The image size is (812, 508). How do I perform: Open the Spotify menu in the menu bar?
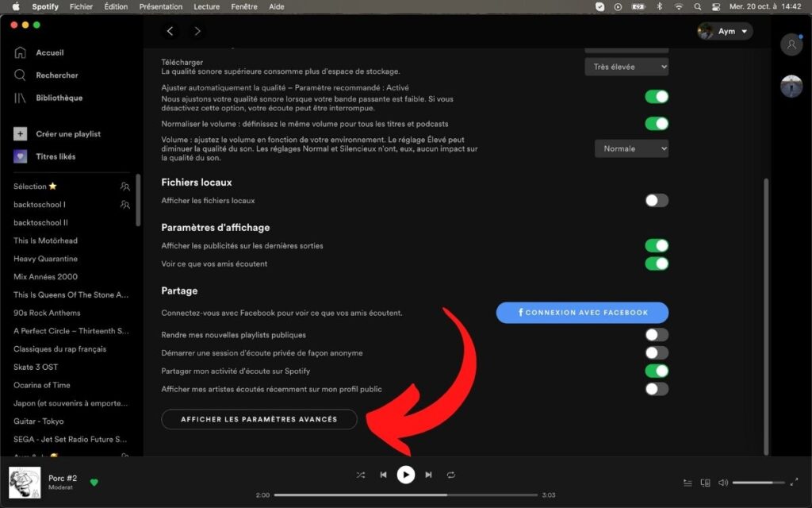click(x=45, y=6)
